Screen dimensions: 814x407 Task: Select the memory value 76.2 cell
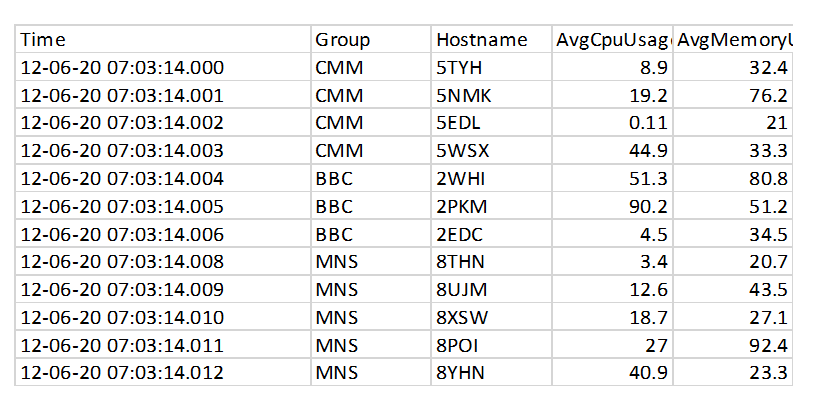(x=732, y=94)
